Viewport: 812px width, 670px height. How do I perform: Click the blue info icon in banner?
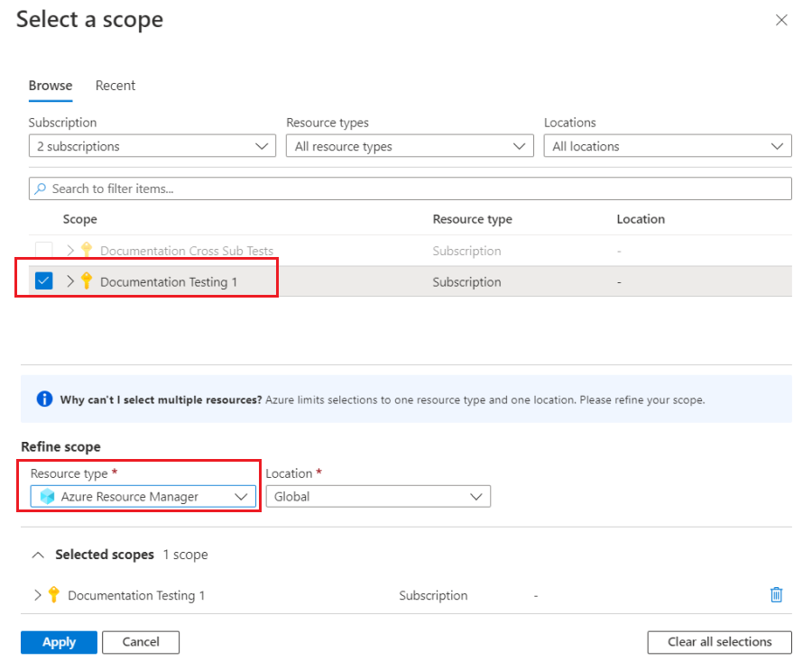(x=44, y=399)
